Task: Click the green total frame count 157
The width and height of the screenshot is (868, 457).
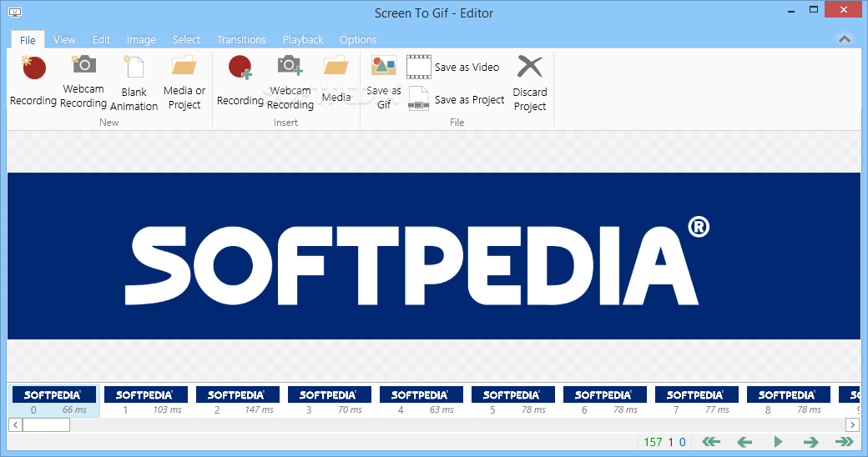Action: point(654,442)
